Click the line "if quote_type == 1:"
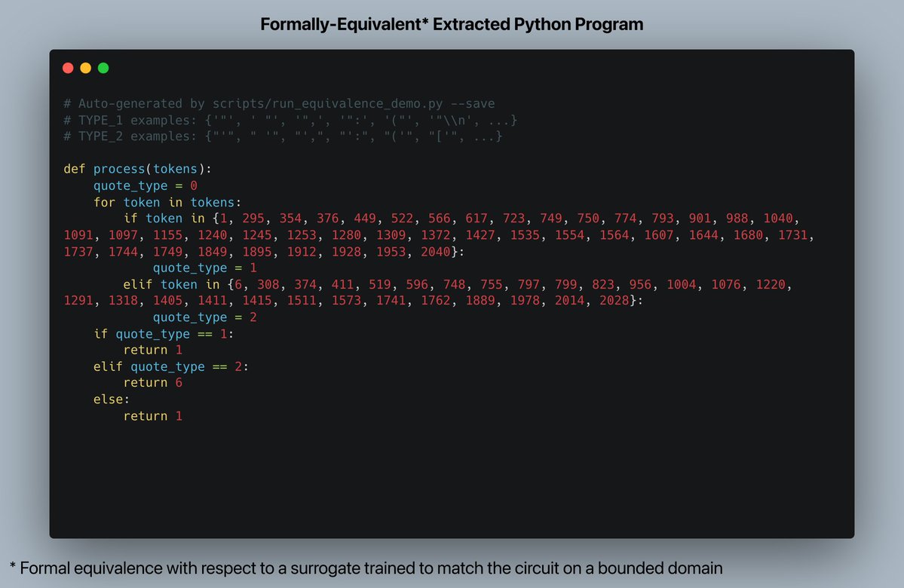The width and height of the screenshot is (904, 588). tap(164, 335)
